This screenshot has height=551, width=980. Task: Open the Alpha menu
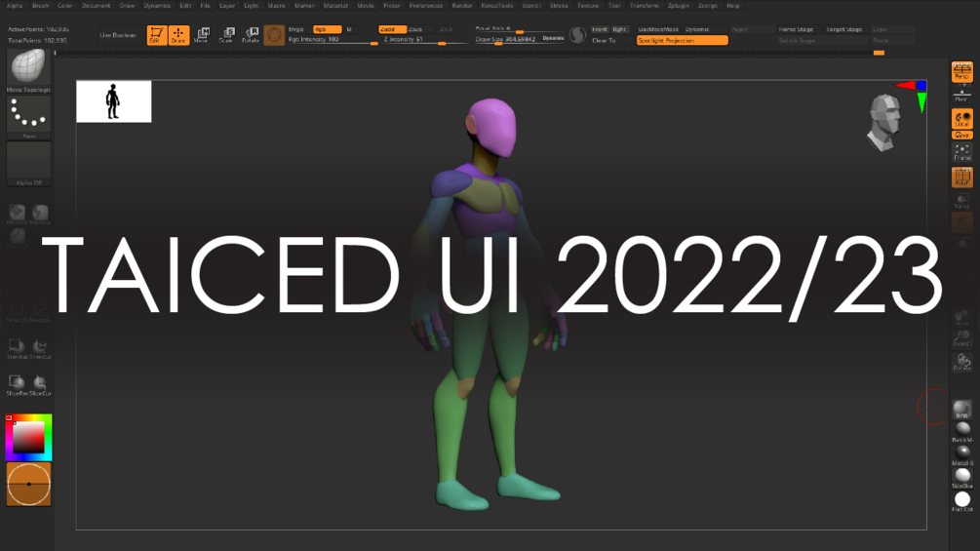point(15,6)
